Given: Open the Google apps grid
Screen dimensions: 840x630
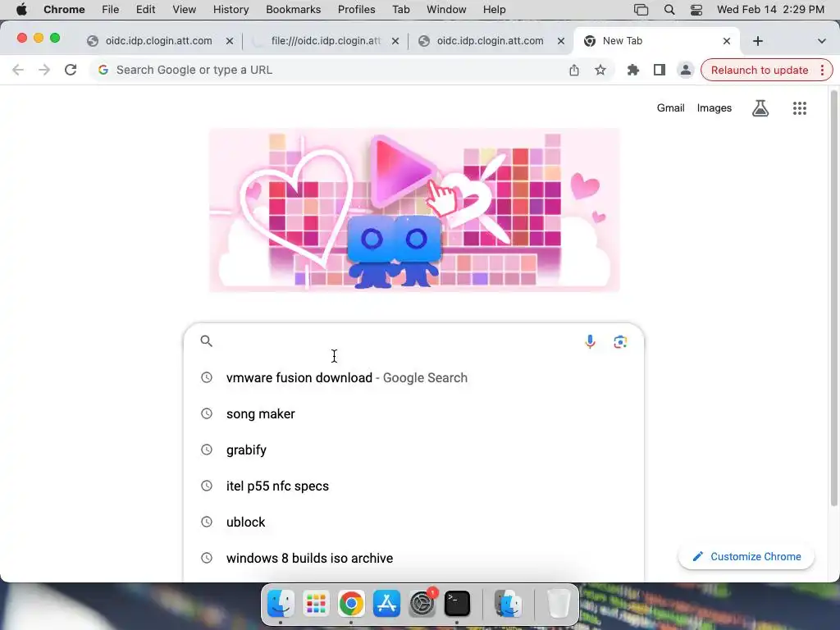Looking at the screenshot, I should [x=799, y=108].
